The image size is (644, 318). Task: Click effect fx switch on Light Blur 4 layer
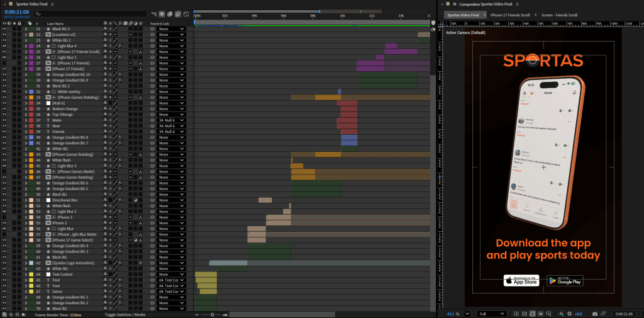point(120,46)
